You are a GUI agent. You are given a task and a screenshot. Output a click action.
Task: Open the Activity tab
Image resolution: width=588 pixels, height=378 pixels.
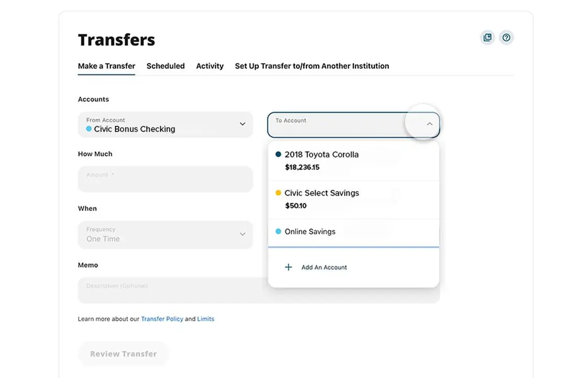(x=210, y=66)
